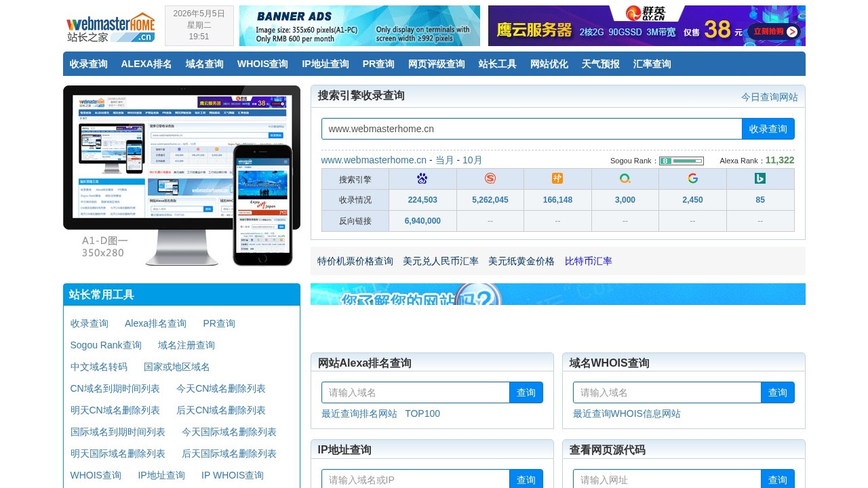Open 今天CN域名删除列表 link
This screenshot has width=868, height=488.
click(x=221, y=388)
